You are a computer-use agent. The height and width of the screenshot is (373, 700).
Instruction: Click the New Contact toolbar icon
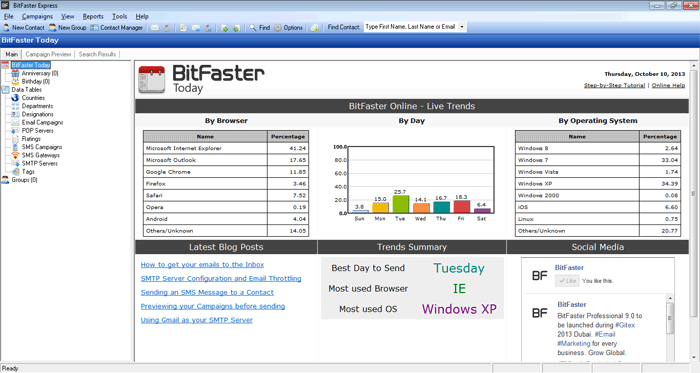[6, 28]
